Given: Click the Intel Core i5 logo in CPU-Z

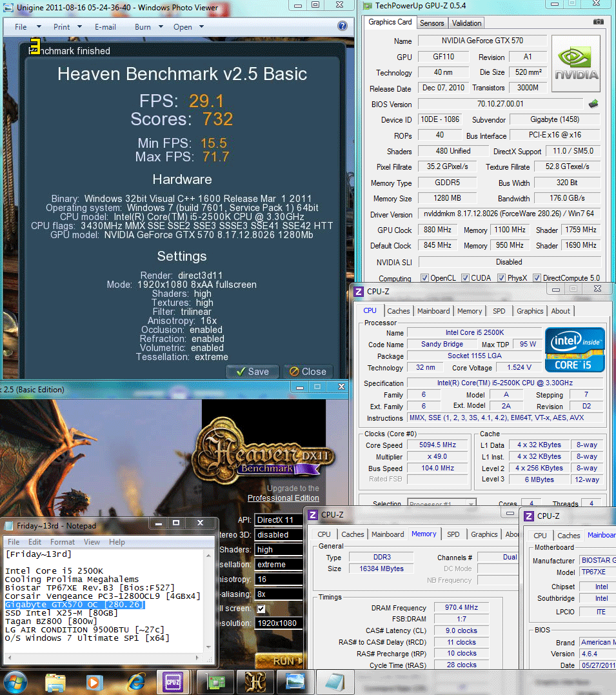Looking at the screenshot, I should [x=575, y=350].
